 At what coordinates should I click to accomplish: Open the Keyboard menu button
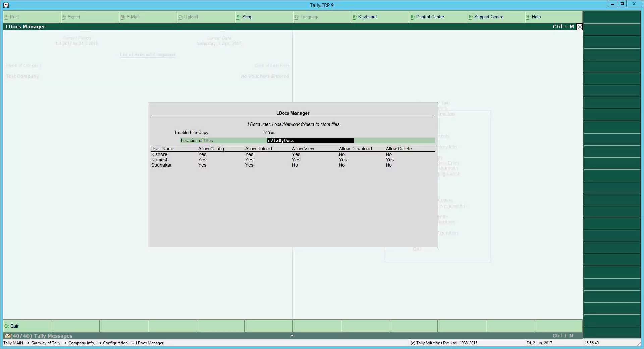point(380,17)
